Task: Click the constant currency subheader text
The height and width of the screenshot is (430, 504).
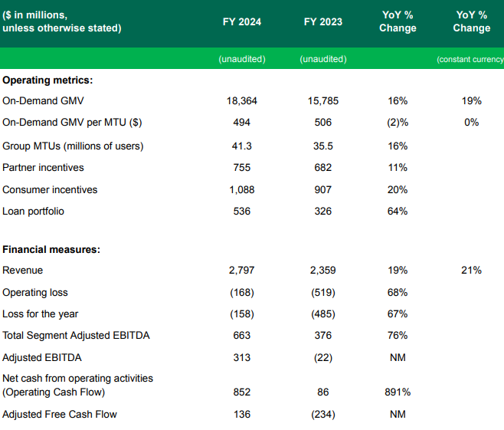Action: click(x=470, y=59)
